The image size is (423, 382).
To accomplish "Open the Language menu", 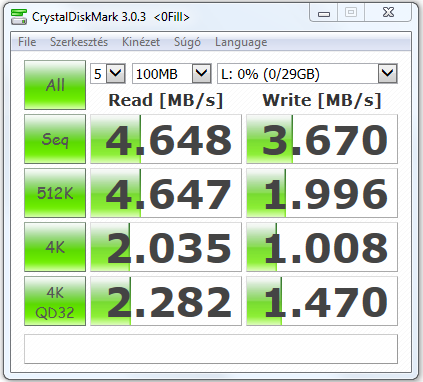I will click(241, 42).
